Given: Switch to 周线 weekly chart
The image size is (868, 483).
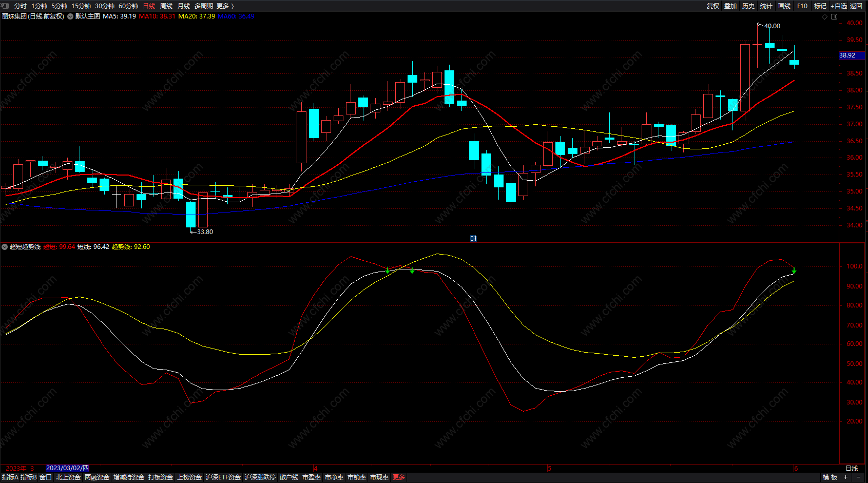Looking at the screenshot, I should coord(166,6).
